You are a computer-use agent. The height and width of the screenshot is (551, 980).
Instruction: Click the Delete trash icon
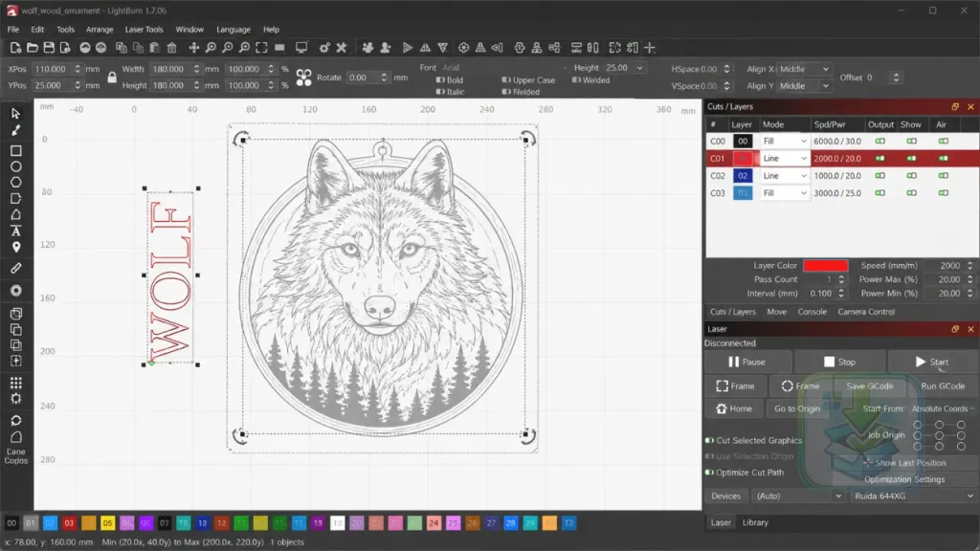[x=171, y=48]
